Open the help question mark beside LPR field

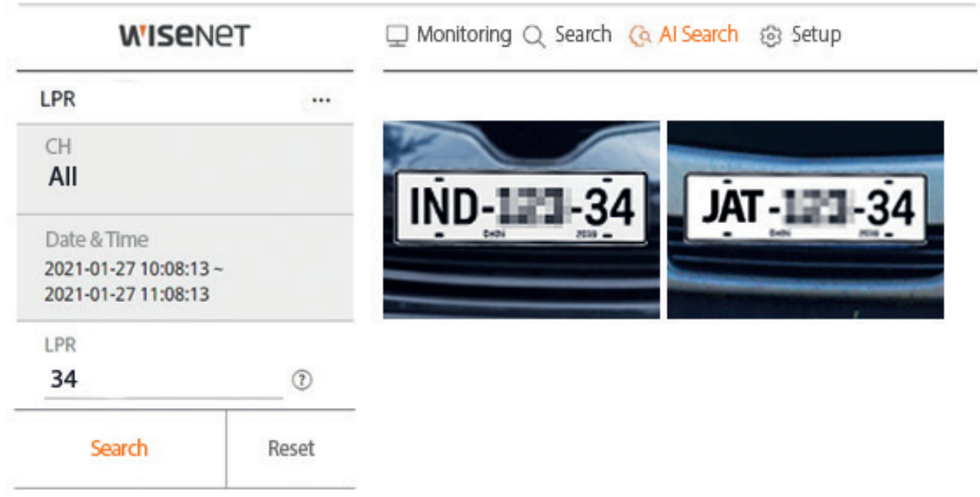coord(302,380)
